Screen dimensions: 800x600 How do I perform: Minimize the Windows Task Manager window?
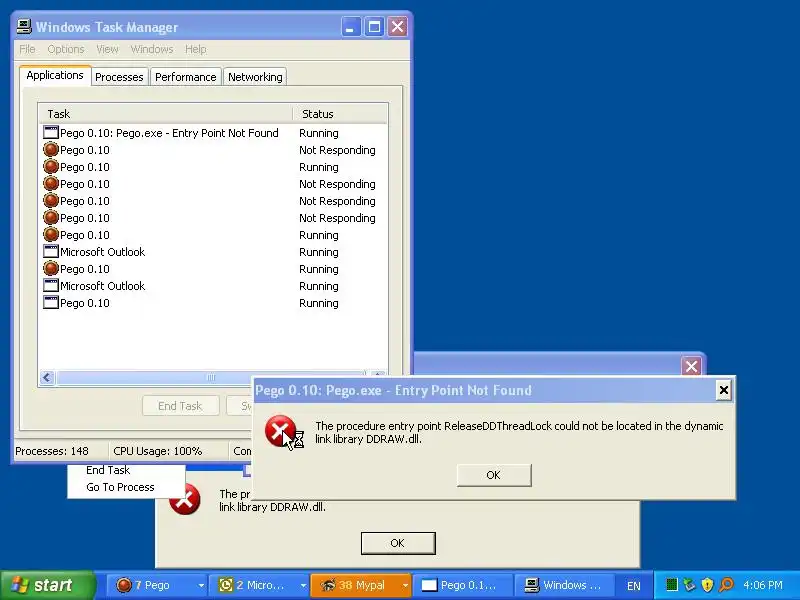point(350,27)
